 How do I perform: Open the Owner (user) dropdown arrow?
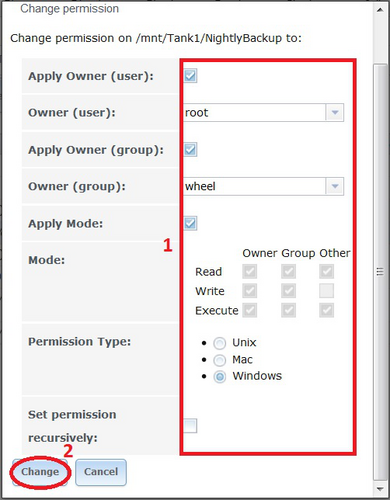point(335,112)
